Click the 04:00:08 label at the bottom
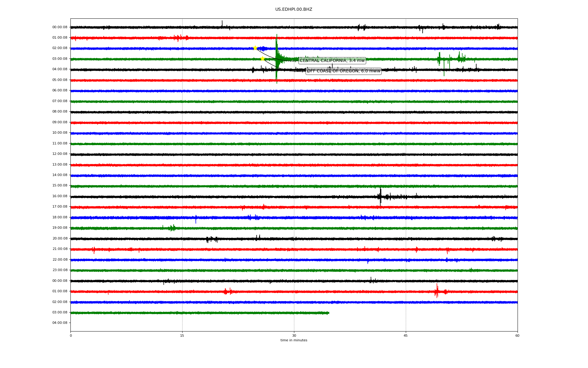Viewport: 588px width, 368px height. (x=60, y=323)
